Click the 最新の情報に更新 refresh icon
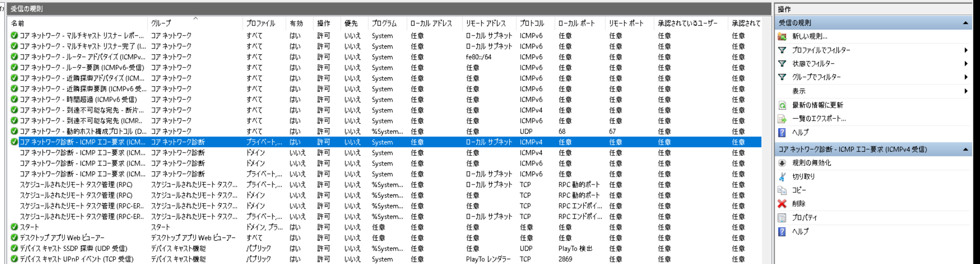Image resolution: width=980 pixels, height=264 pixels. click(782, 105)
